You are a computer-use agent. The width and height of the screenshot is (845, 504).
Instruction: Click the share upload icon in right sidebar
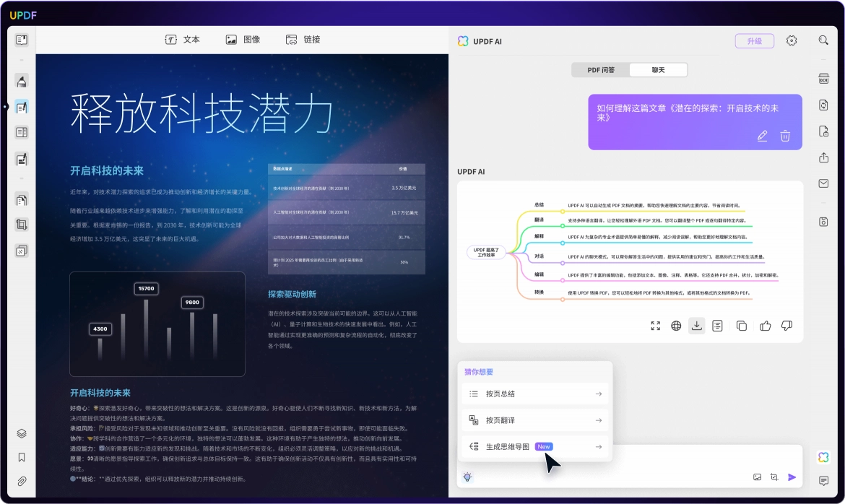[823, 157]
